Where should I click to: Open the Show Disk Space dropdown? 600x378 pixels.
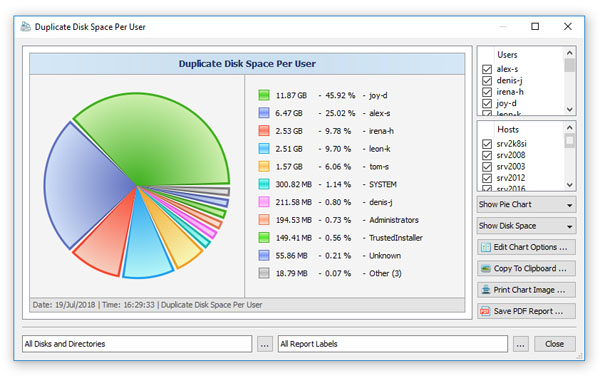(526, 226)
